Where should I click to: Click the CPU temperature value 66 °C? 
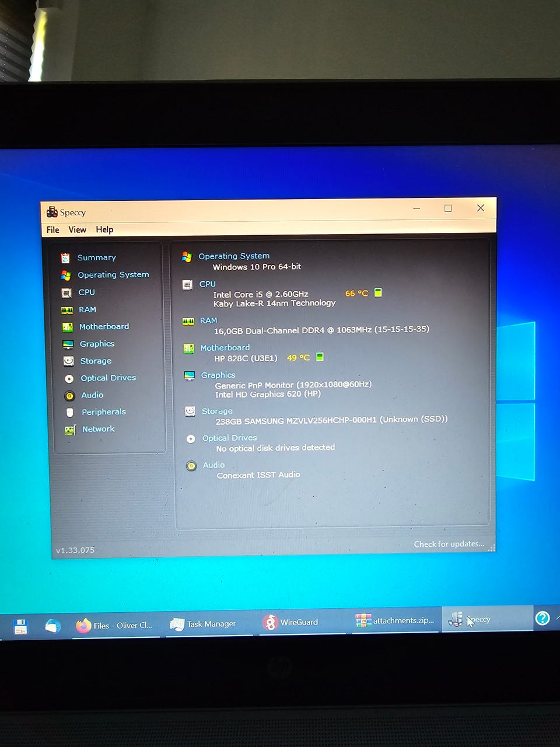356,293
